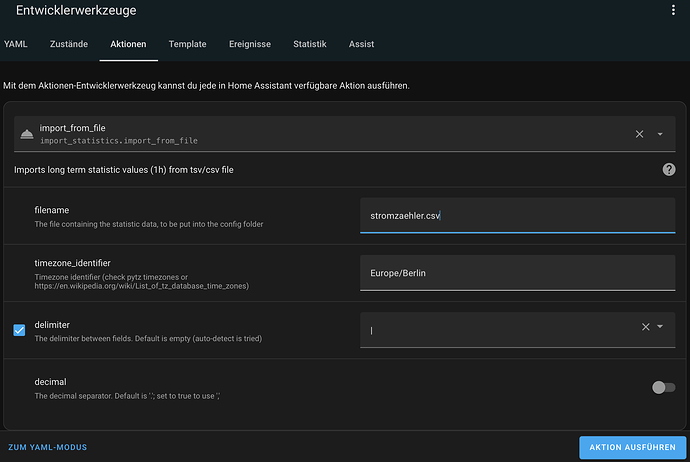Click the 'delimiter' field label
This screenshot has width=690, height=462.
pyautogui.click(x=52, y=325)
